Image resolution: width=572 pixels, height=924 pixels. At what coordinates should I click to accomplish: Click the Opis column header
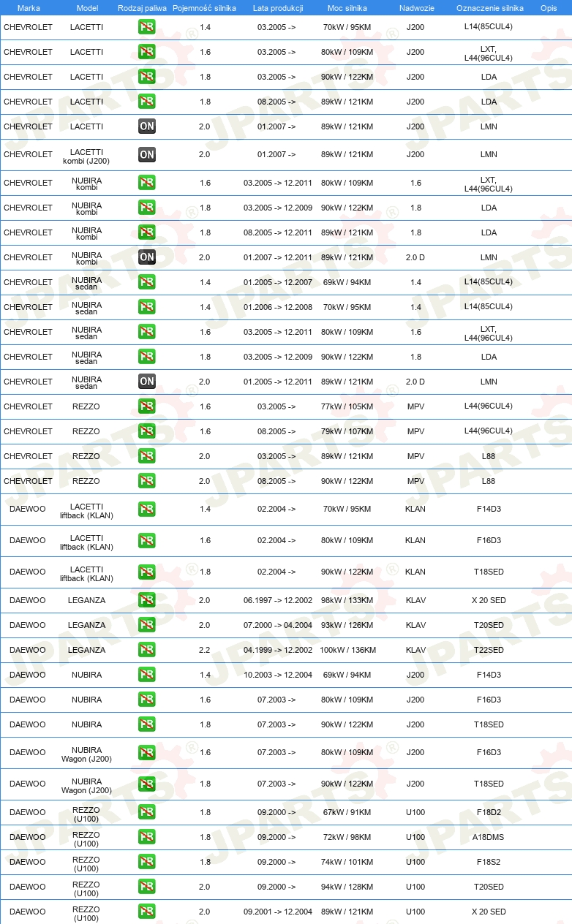point(549,8)
